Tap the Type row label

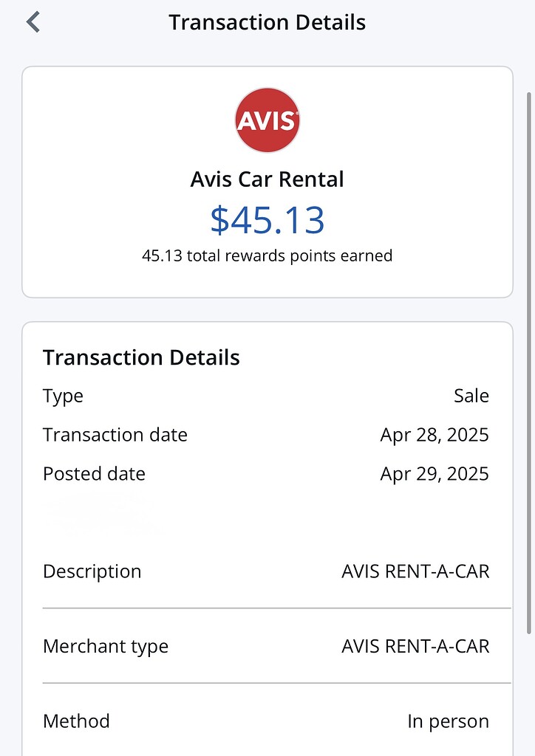click(63, 396)
